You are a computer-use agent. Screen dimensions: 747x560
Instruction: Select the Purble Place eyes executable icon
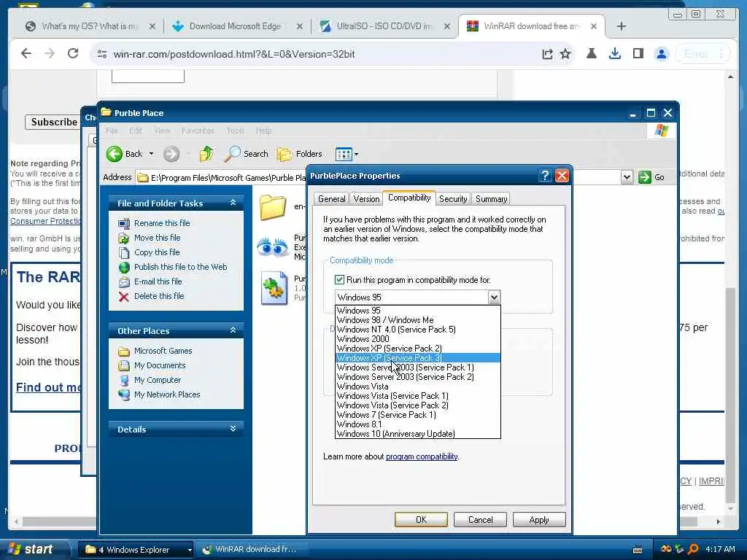pos(273,248)
